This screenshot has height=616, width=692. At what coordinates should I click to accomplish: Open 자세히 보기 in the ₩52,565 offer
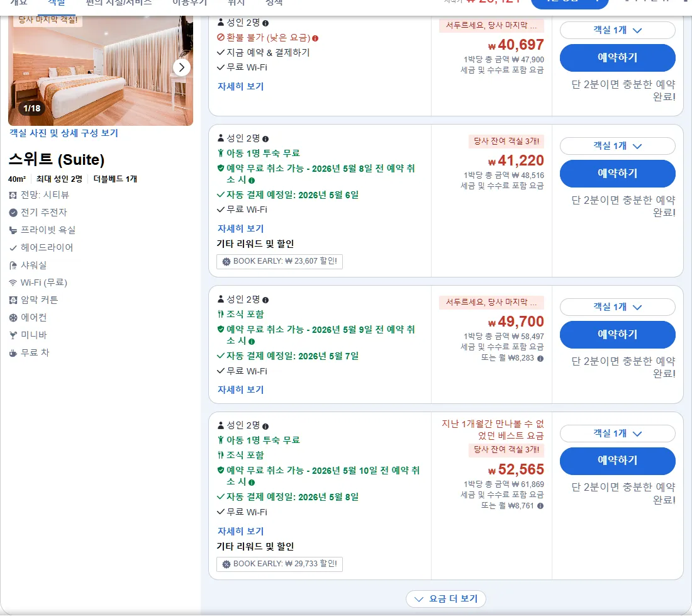(240, 531)
